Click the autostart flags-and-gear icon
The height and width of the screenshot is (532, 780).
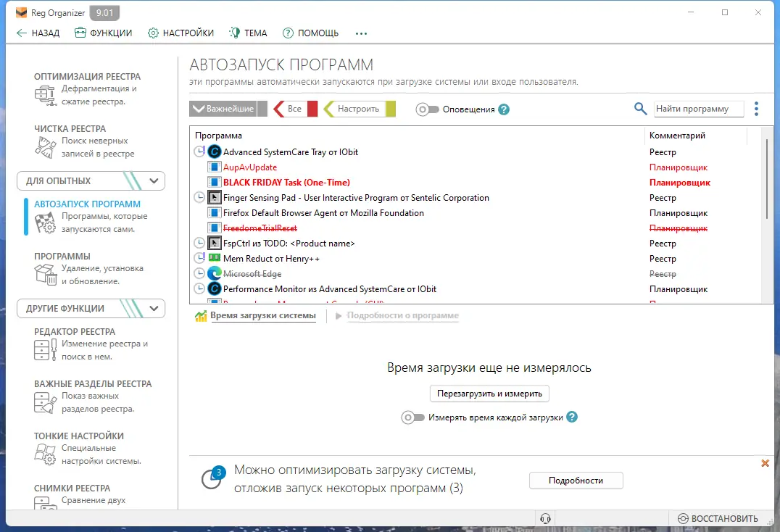coord(45,223)
